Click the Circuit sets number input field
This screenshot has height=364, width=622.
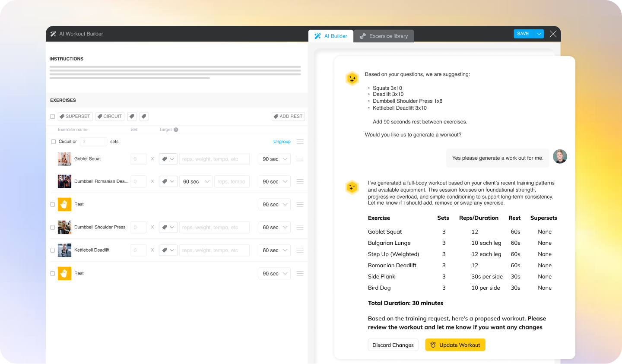[93, 142]
